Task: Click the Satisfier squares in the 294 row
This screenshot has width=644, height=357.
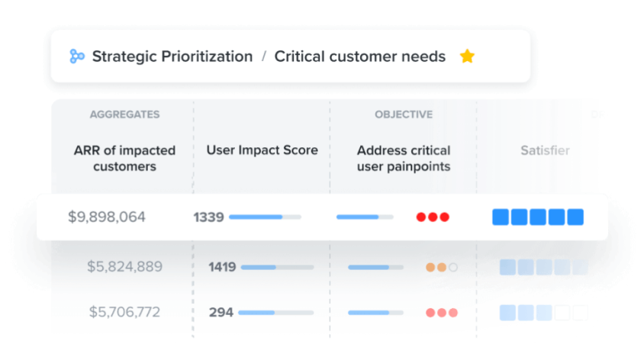Action: 543,313
